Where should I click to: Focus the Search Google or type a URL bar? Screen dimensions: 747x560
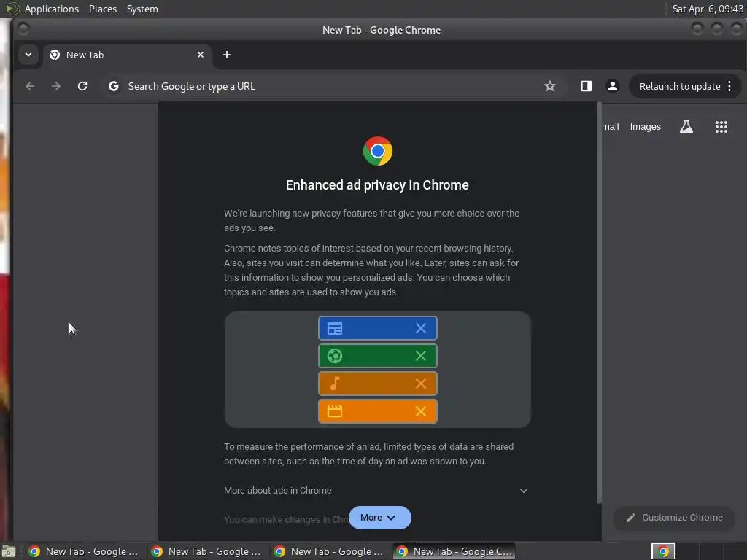tap(333, 86)
